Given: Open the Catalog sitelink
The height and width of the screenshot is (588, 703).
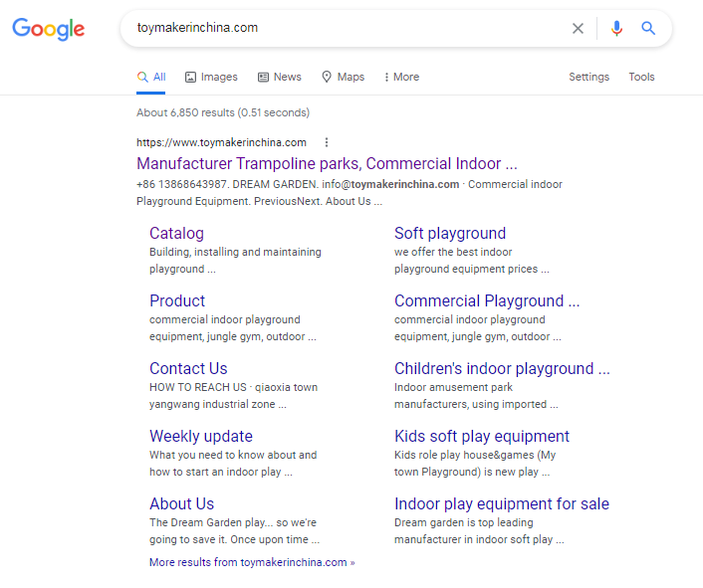Looking at the screenshot, I should (176, 234).
